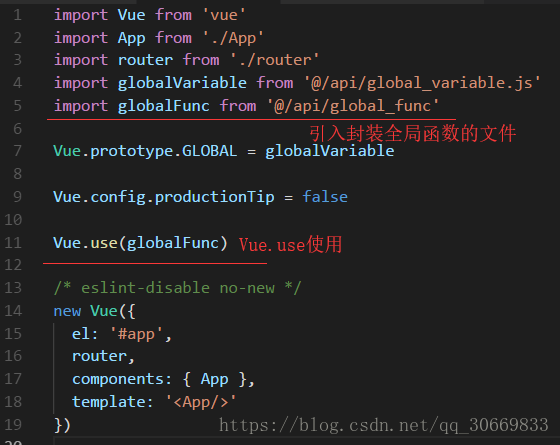
Task: Click the from keyword on line 4
Action: 275,83
